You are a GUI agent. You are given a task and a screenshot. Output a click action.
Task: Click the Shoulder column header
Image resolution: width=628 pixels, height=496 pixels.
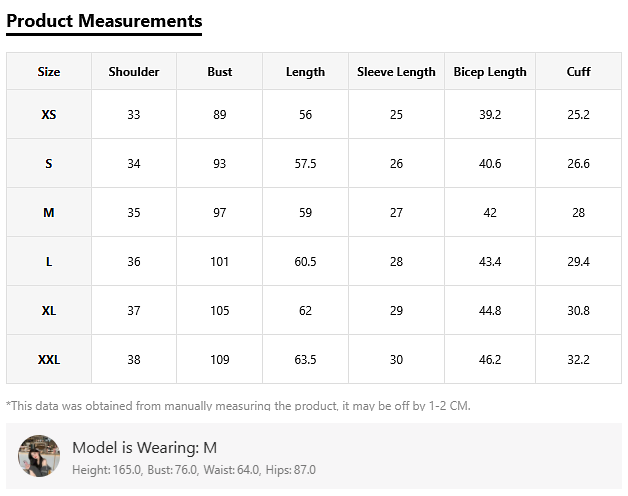(x=134, y=72)
